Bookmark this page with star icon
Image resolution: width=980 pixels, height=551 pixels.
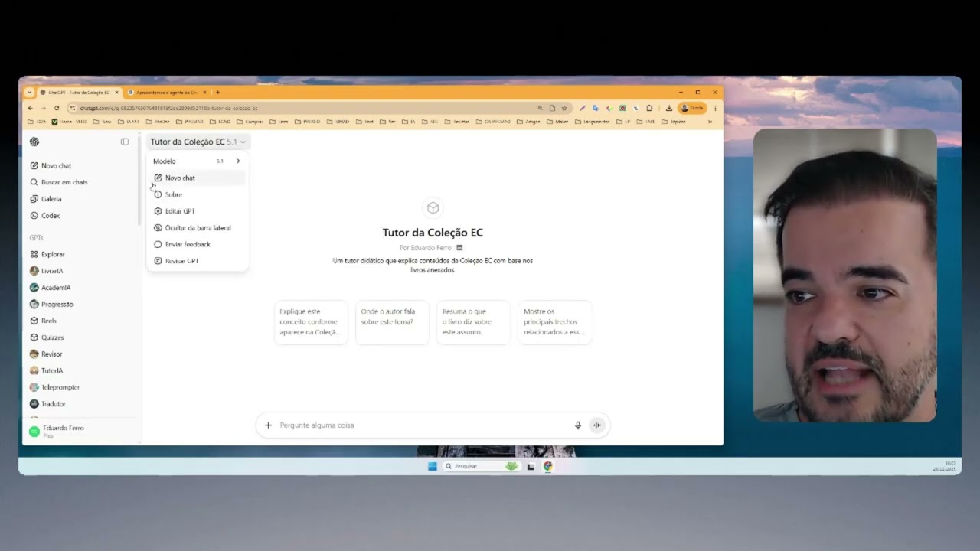pos(564,108)
